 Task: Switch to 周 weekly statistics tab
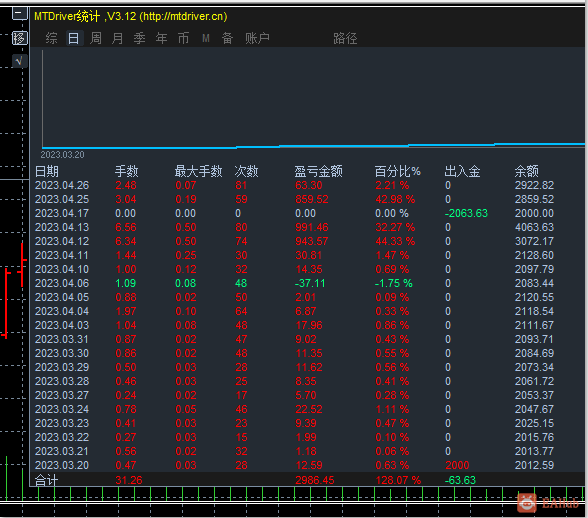coord(96,38)
